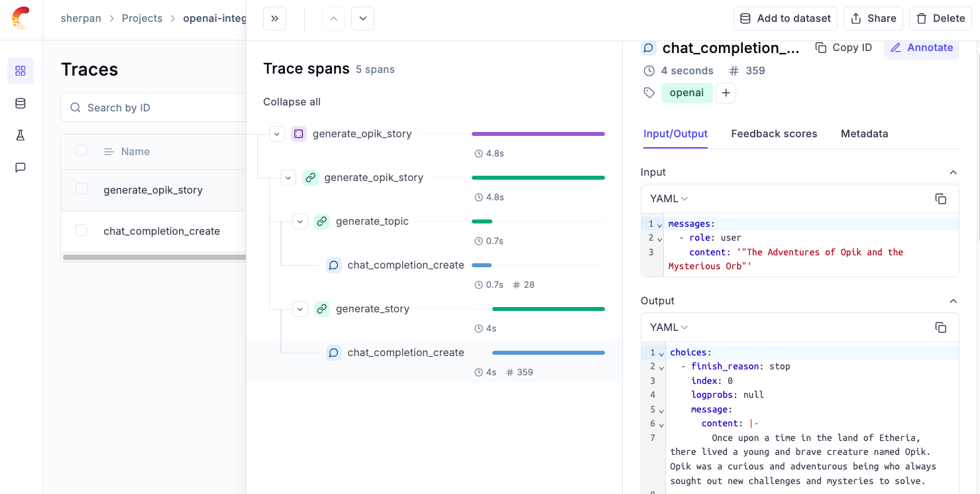Tick the checkbox for generate_opik_story row
The width and height of the screenshot is (980, 494).
(81, 190)
